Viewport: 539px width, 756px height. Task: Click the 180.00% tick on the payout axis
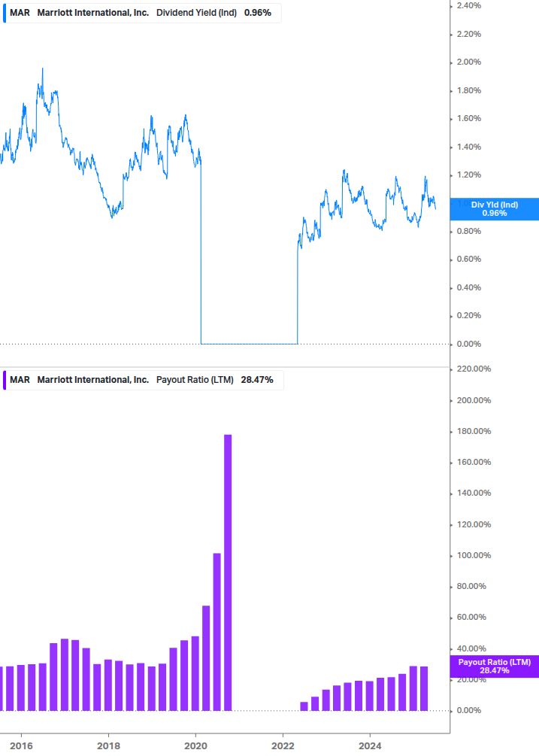(x=474, y=432)
